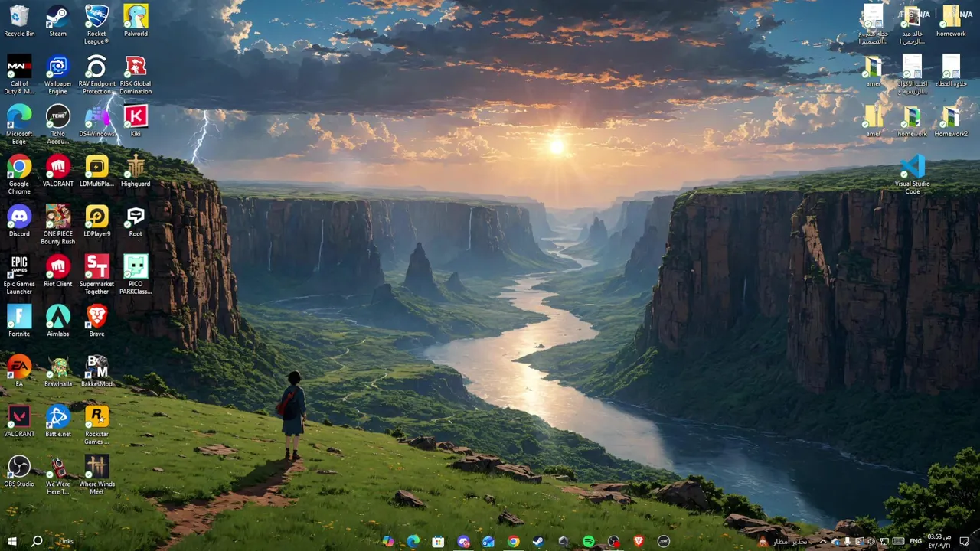Screen dimensions: 980x551
Task: Open network settings from system tray
Action: coord(884,541)
